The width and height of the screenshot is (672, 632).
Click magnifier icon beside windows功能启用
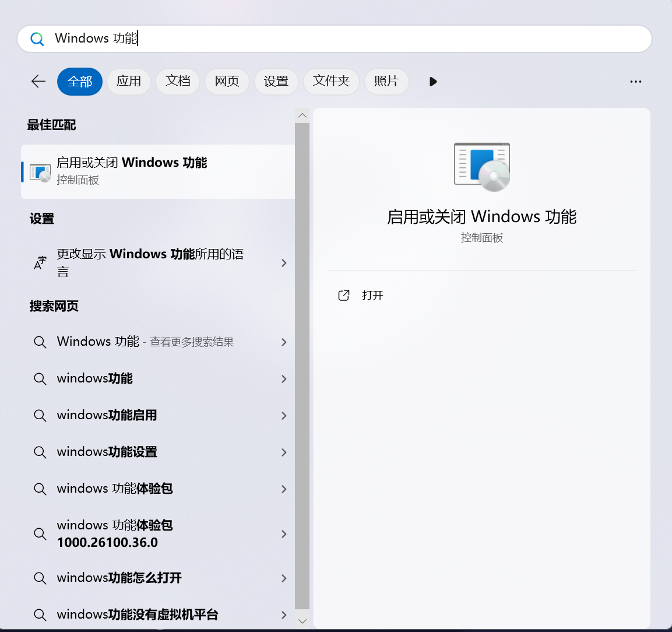click(x=40, y=416)
